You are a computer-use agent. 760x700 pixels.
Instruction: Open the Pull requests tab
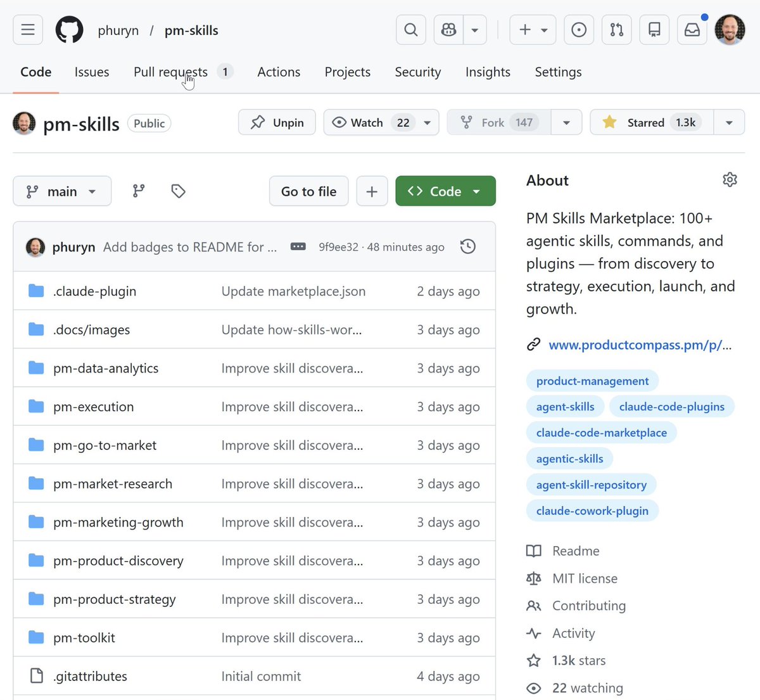tap(183, 72)
